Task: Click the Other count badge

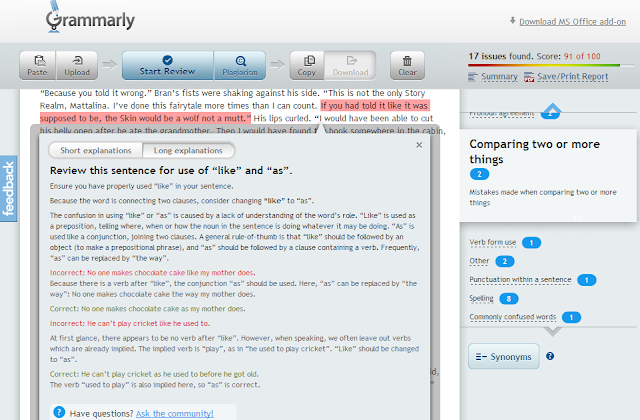Action: (505, 261)
